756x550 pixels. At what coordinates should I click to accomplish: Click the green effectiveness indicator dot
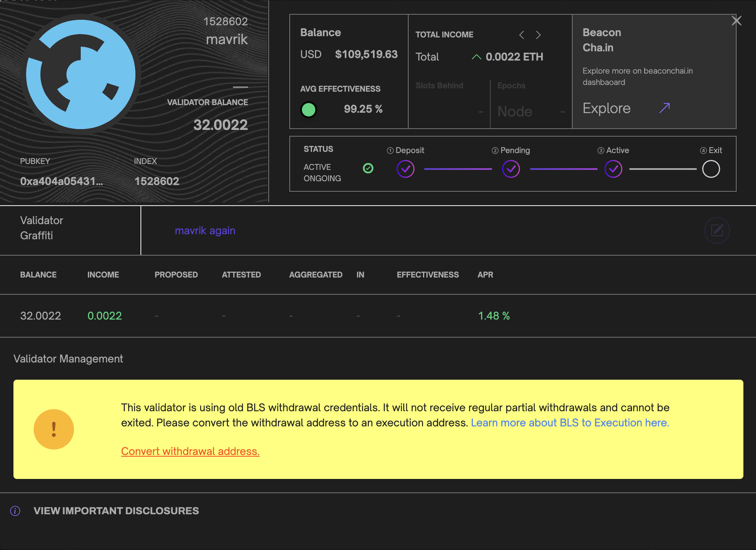point(309,110)
